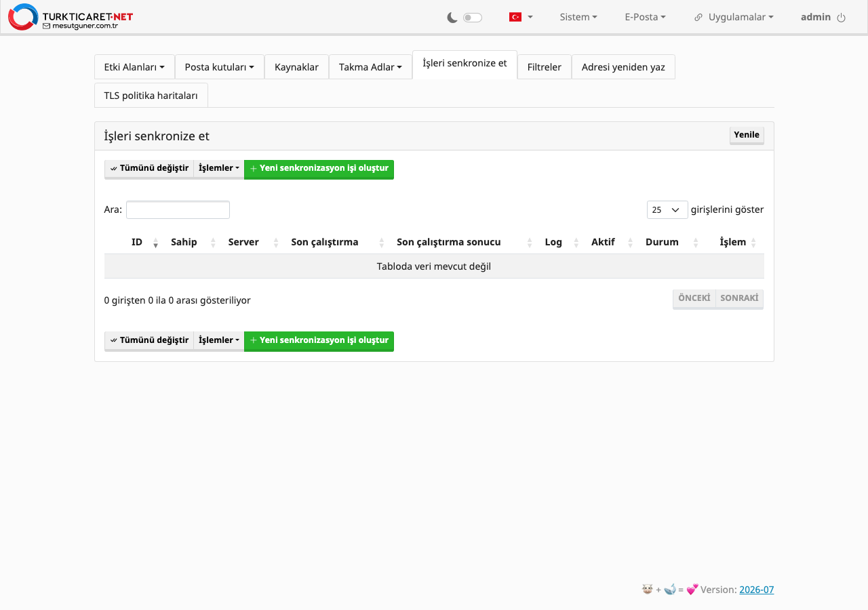Select the İşleri senkronize et tab

click(x=465, y=64)
